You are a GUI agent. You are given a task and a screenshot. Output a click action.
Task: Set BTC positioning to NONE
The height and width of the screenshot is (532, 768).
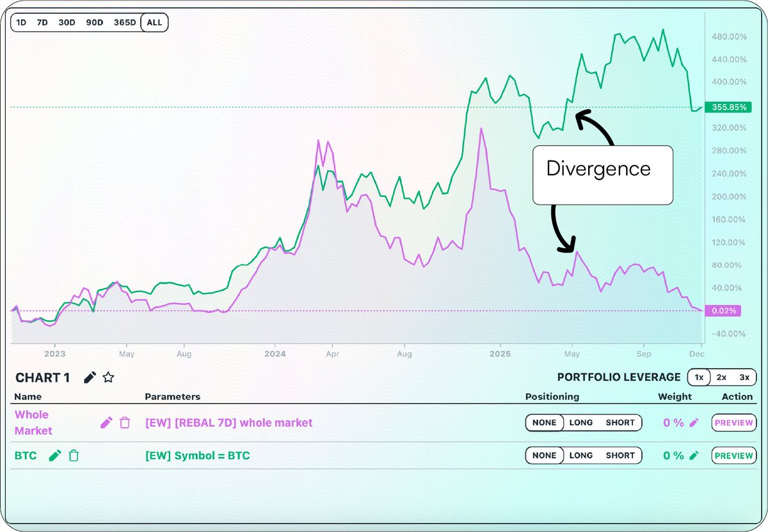(x=545, y=455)
